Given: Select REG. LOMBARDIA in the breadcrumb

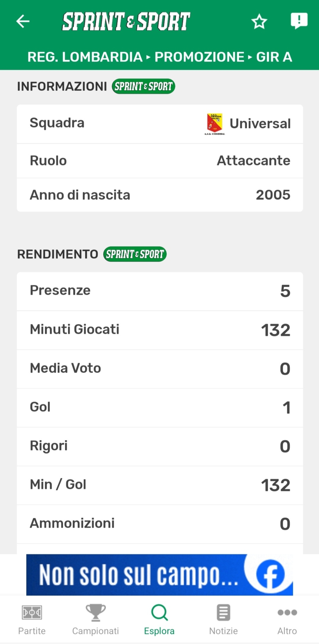Looking at the screenshot, I should tap(85, 57).
